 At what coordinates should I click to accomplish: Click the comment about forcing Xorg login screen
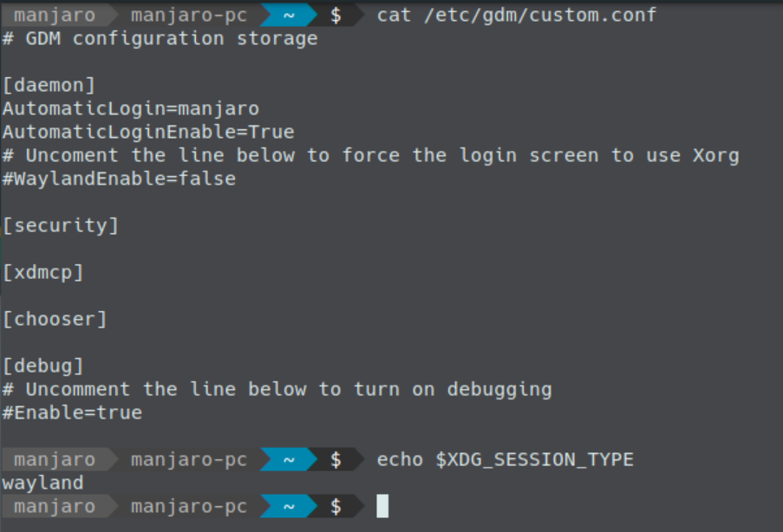pos(370,156)
